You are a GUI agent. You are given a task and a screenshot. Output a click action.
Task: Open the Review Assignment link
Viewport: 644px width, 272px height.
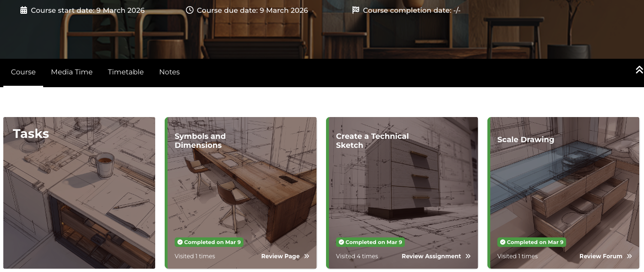[431, 256]
